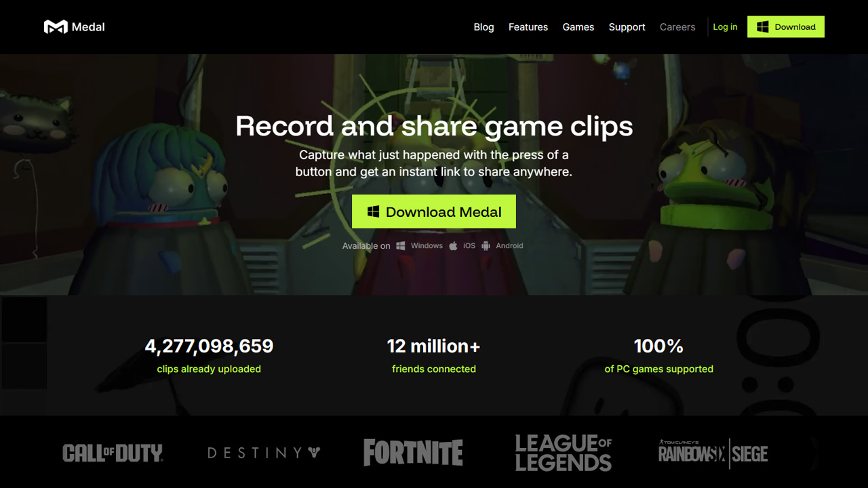Open the Features navigation item
The height and width of the screenshot is (488, 868).
[528, 27]
